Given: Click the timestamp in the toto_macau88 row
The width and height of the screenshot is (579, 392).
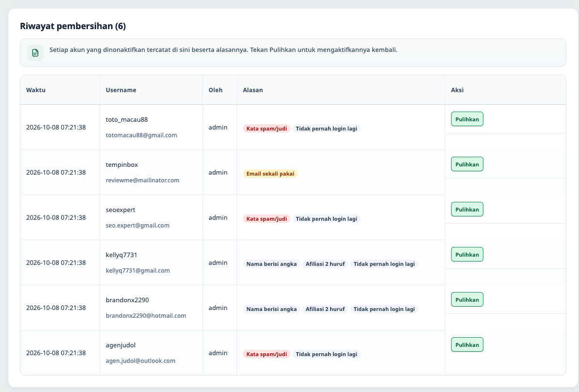Looking at the screenshot, I should tap(56, 127).
